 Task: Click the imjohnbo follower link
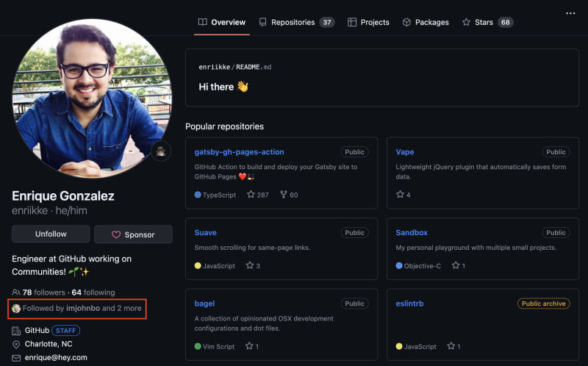click(82, 308)
